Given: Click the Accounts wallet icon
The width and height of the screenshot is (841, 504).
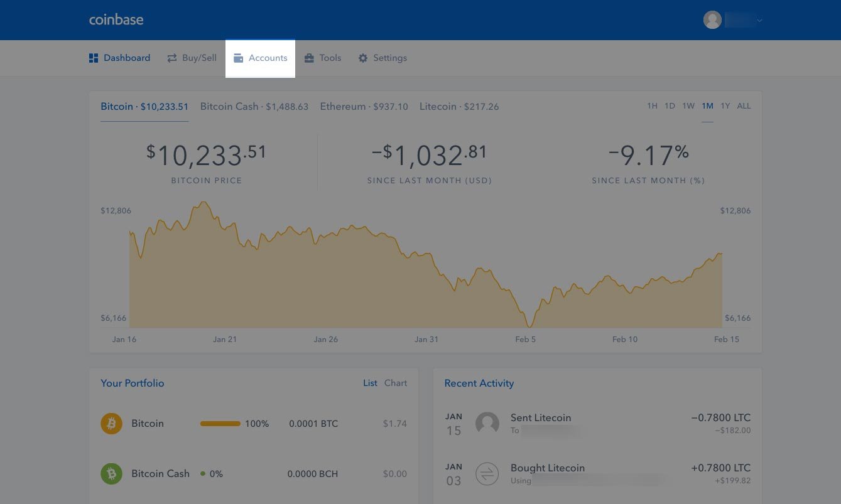Looking at the screenshot, I should coord(238,58).
